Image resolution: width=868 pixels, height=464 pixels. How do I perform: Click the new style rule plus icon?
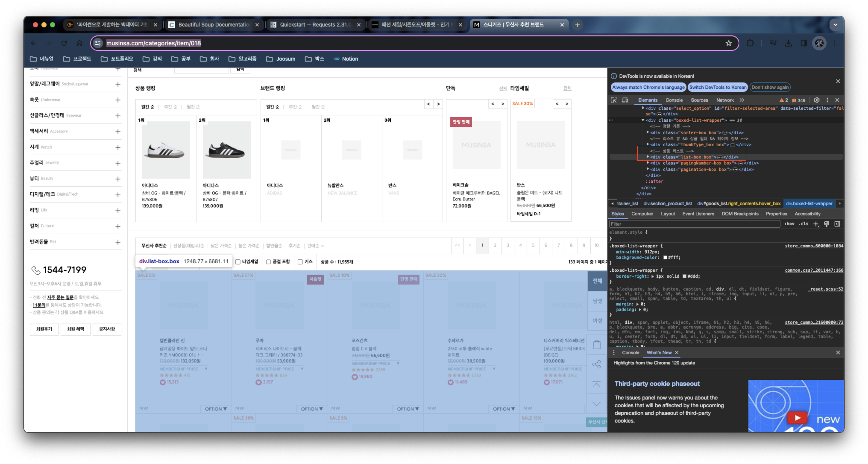(x=816, y=224)
